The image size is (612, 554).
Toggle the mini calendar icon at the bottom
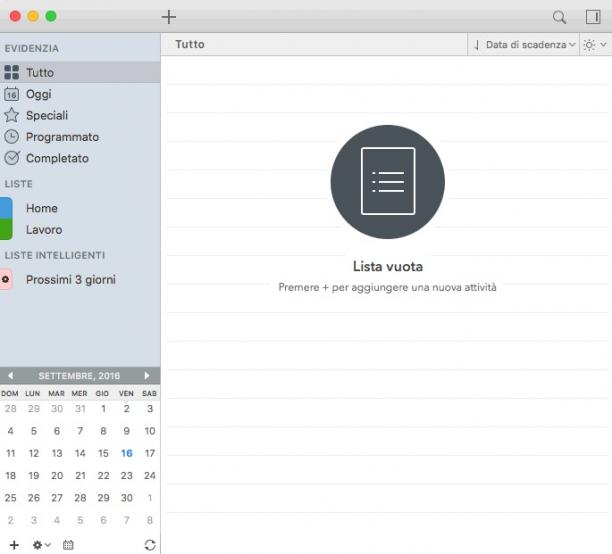(x=68, y=545)
